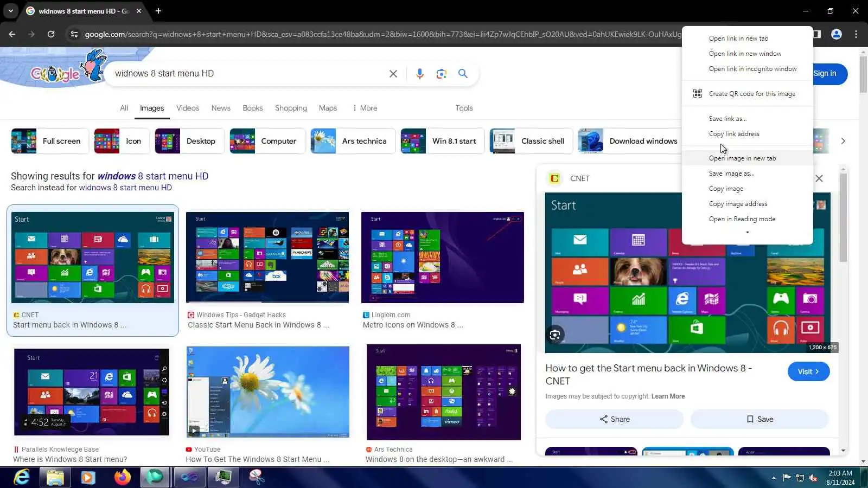Select Copy link address
868x488 pixels.
point(748,134)
